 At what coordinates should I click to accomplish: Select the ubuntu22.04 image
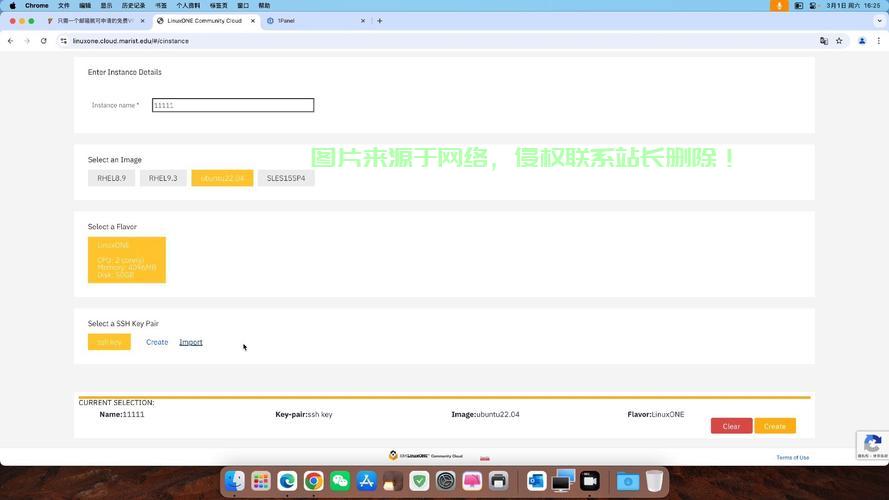pos(222,178)
